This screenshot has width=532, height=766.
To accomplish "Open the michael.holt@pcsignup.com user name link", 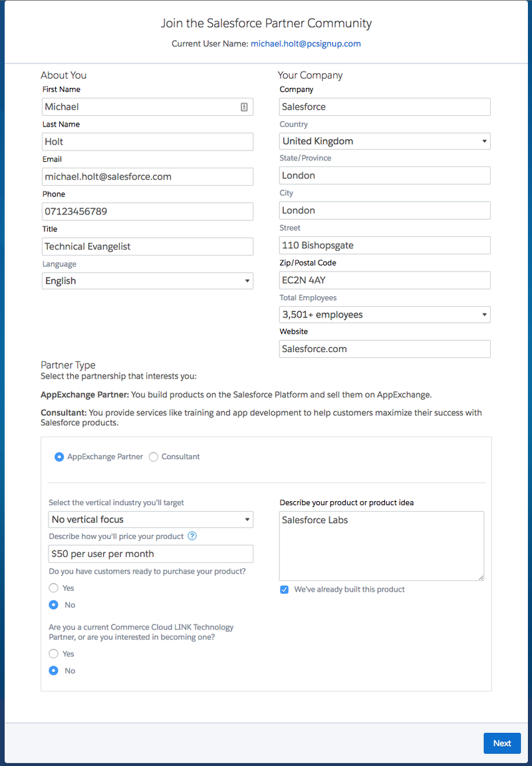I will click(305, 43).
